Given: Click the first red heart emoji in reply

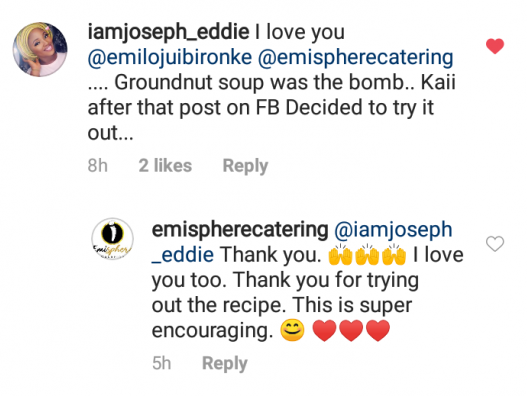Looking at the screenshot, I should pos(324,330).
